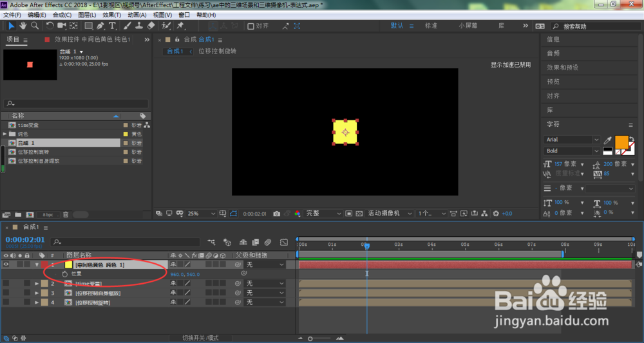Select the Clone Stamp tool

point(139,26)
